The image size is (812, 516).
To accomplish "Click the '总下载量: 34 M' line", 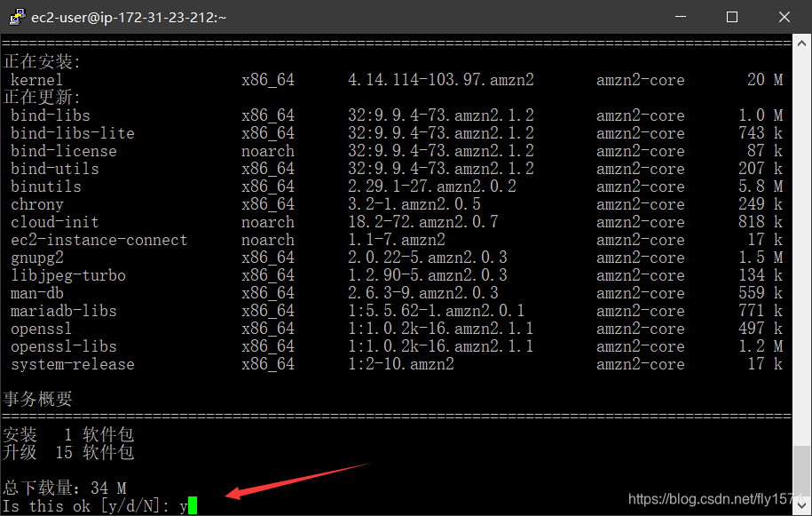I will click(x=65, y=488).
